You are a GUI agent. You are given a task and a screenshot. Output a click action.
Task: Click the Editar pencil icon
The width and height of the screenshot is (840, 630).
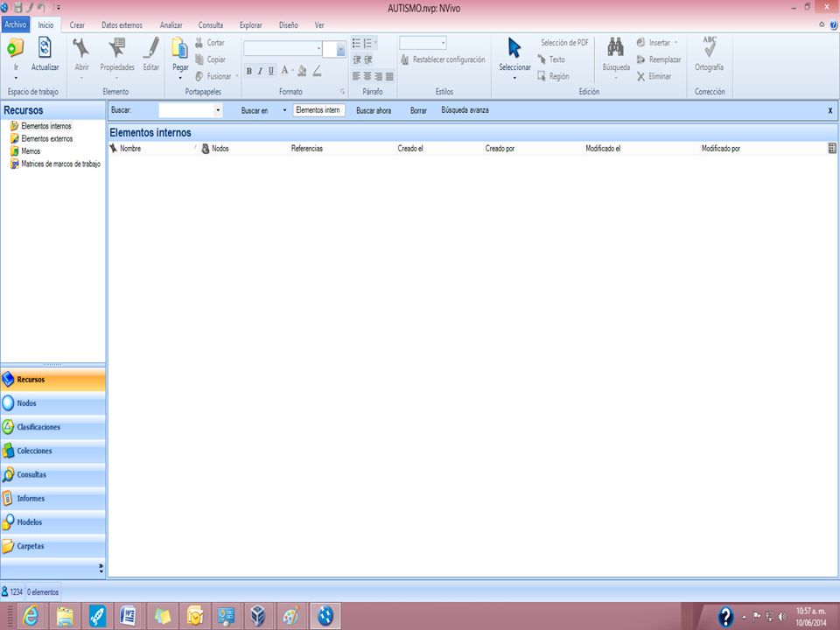click(x=151, y=47)
